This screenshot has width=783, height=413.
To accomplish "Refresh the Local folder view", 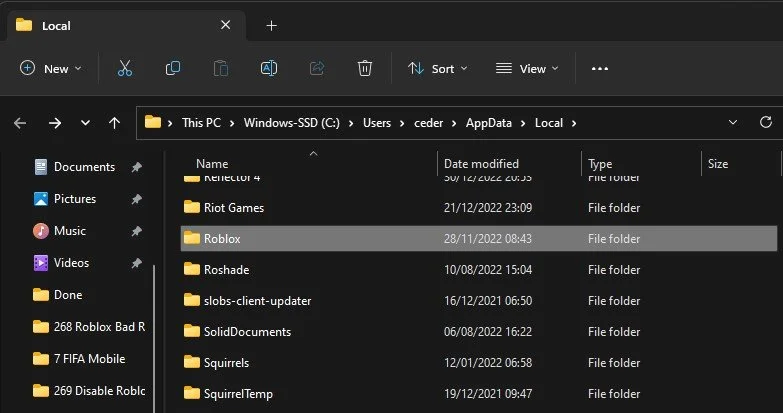I will point(766,122).
